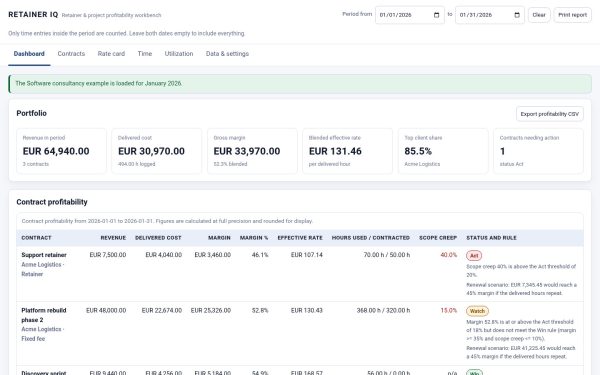Click the MARGIN % column header
Viewport: 600px width, 375px height.
coord(254,238)
